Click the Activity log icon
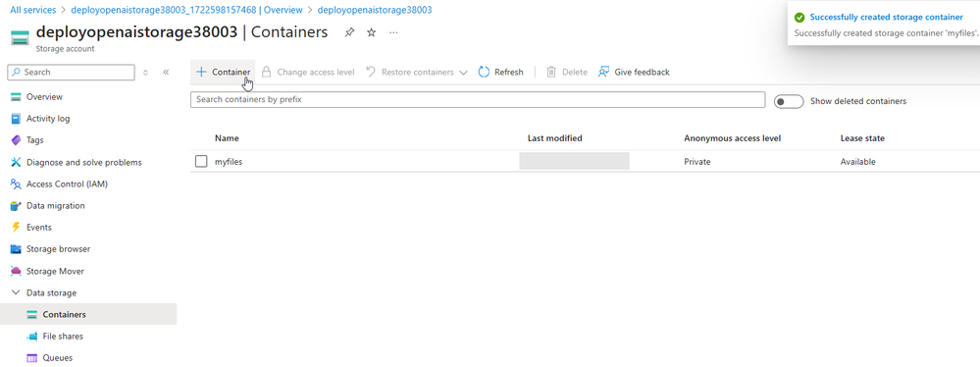 click(x=17, y=119)
